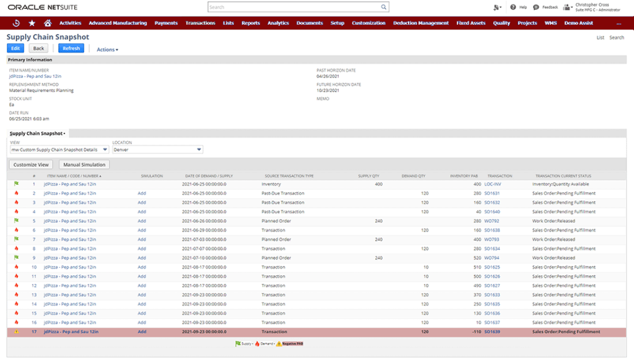Expand the View dropdown
This screenshot has width=634, height=364.
(x=105, y=150)
